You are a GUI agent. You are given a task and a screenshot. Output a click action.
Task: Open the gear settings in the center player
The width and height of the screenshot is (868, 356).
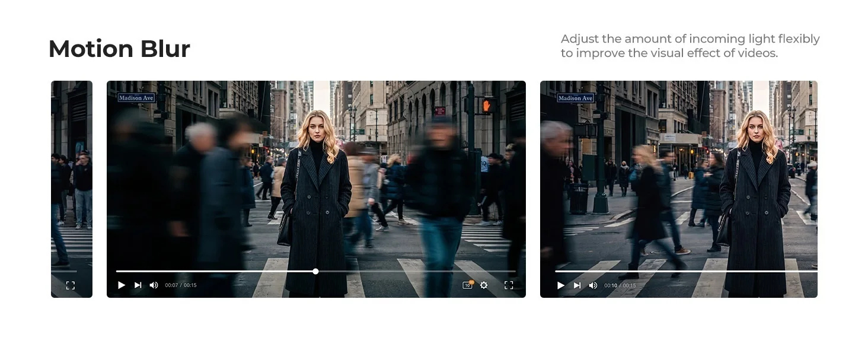click(484, 285)
